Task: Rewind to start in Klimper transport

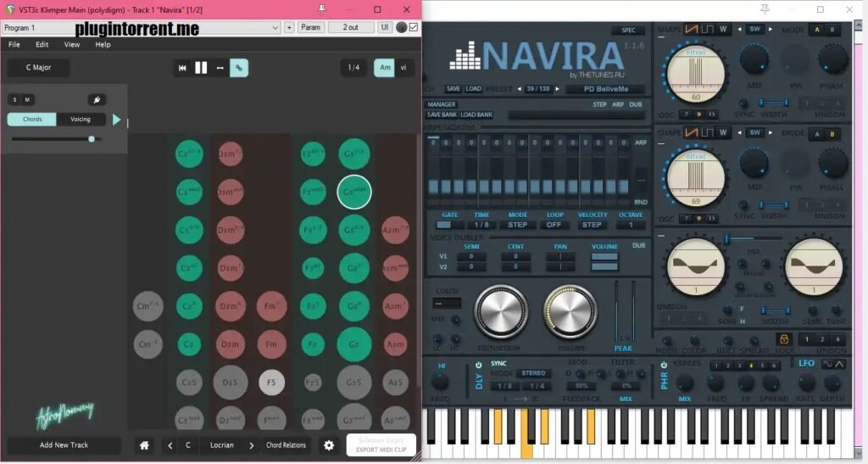Action: coord(182,68)
